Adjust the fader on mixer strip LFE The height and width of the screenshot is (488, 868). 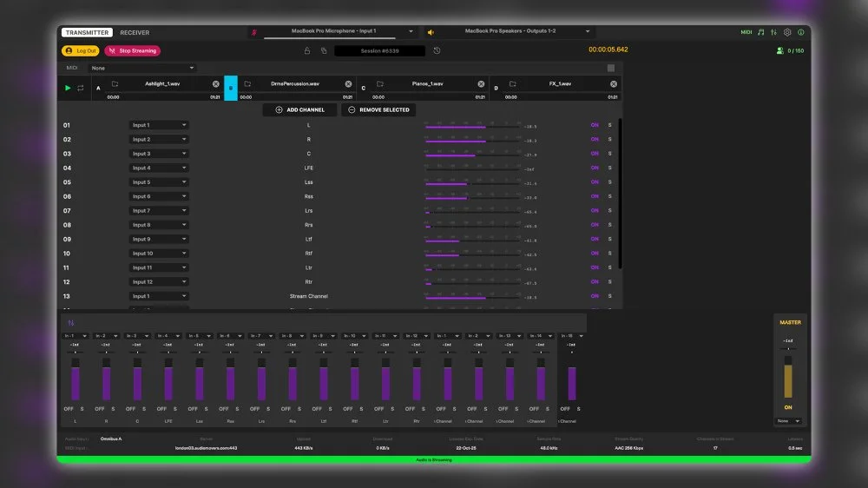168,379
